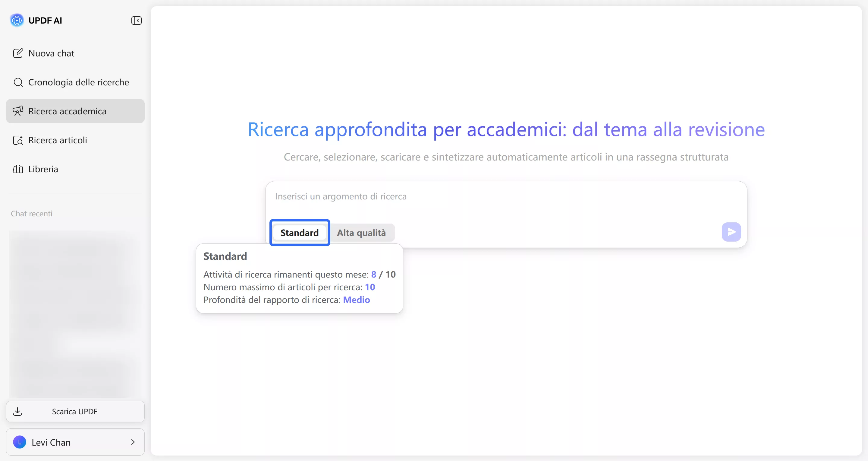Select the Standard research mode
The height and width of the screenshot is (461, 868).
click(299, 233)
